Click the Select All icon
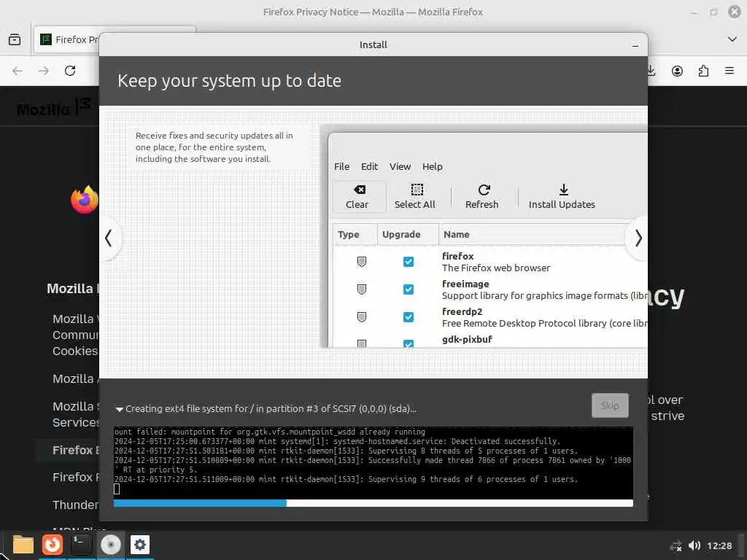 pyautogui.click(x=417, y=190)
